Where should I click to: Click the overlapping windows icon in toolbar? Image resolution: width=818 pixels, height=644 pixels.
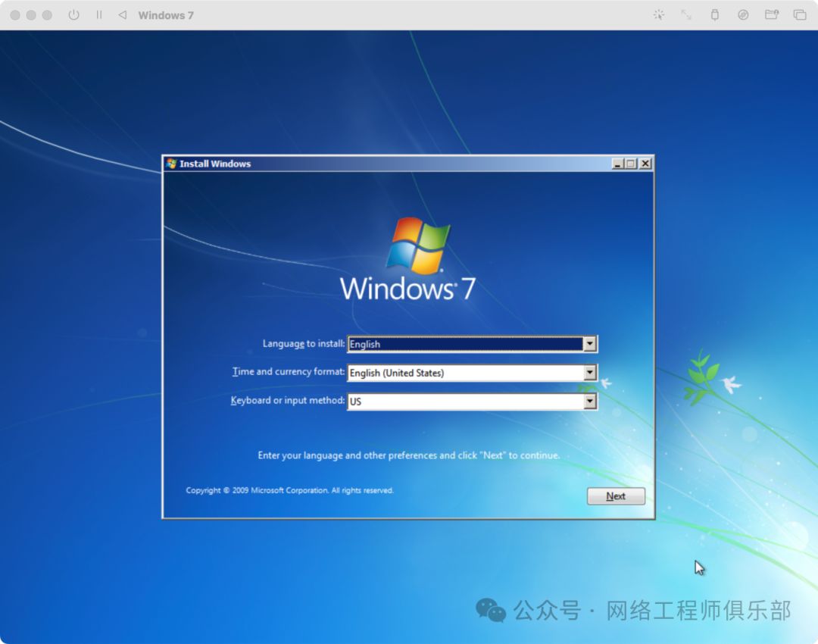800,15
